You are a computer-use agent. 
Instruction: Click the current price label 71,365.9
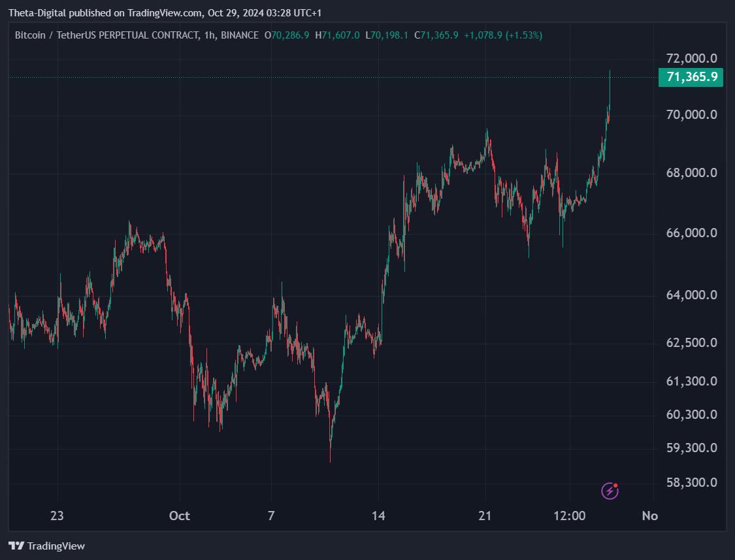click(x=691, y=77)
